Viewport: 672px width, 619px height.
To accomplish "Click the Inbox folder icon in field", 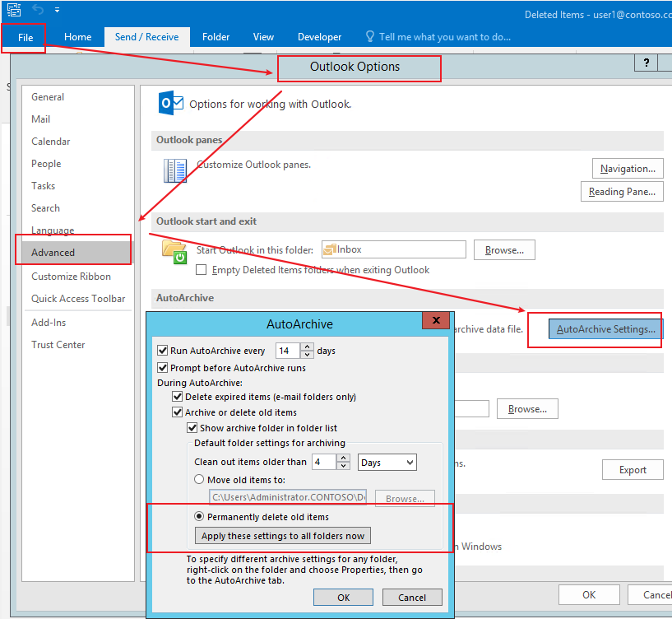I will [x=329, y=249].
